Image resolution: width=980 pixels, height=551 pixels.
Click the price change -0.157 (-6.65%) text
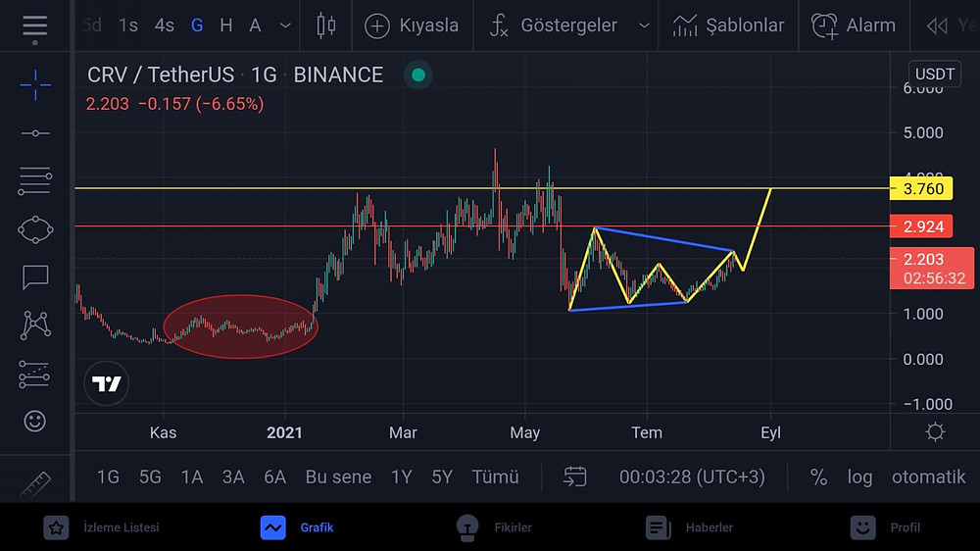(x=201, y=104)
